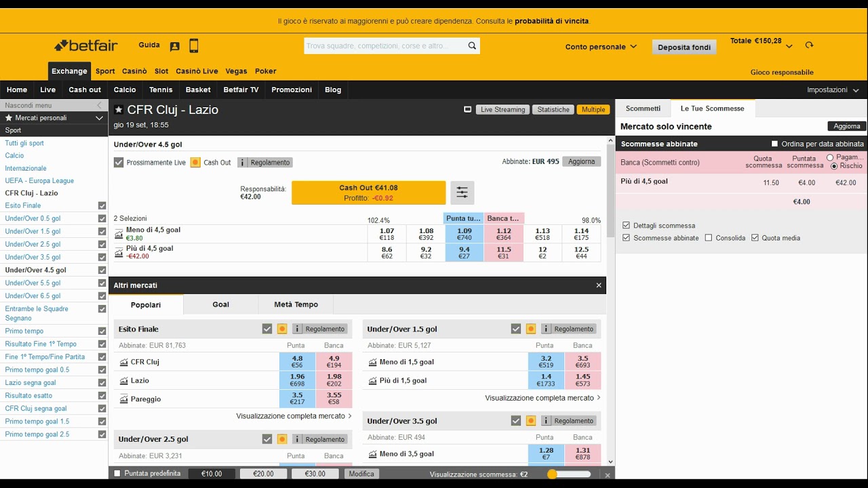The image size is (868, 488).
Task: Click the cash out icon in Under/Over 1.5 gol card
Action: point(531,329)
